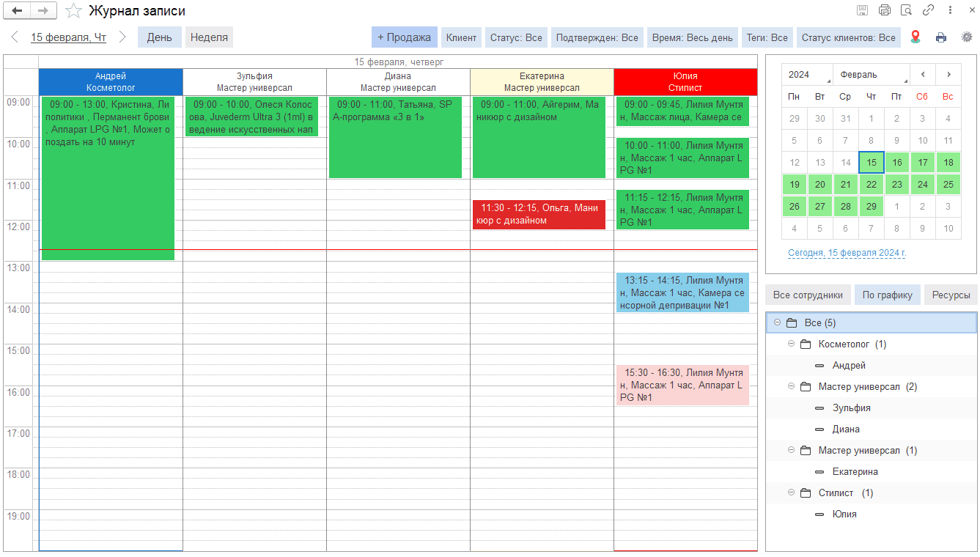Open the three-dot more menu
980x557 pixels.
[x=951, y=10]
